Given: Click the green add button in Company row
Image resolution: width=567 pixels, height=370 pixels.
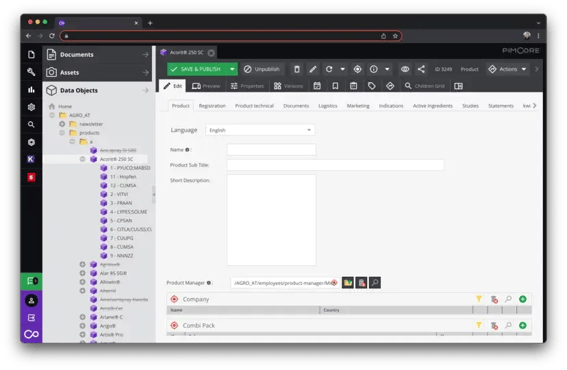Looking at the screenshot, I should pyautogui.click(x=523, y=299).
